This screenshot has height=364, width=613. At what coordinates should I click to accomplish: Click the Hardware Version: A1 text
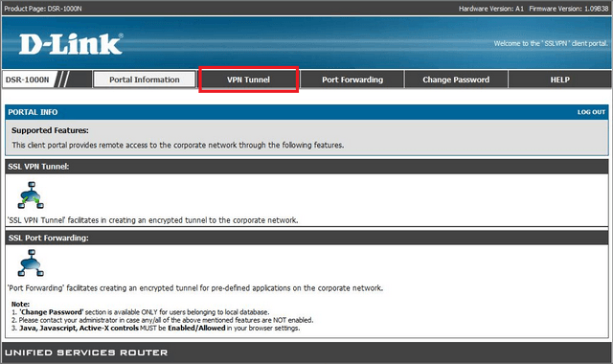pyautogui.click(x=491, y=9)
